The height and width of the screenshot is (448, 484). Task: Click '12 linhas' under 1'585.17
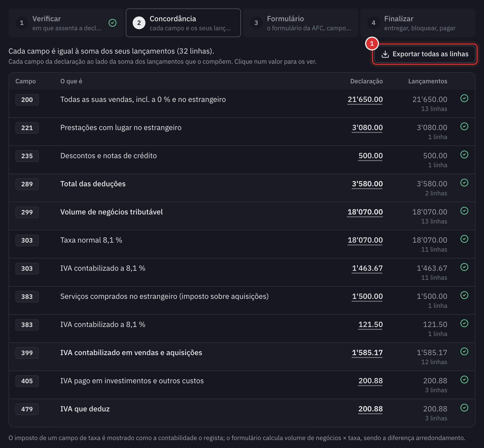click(434, 362)
